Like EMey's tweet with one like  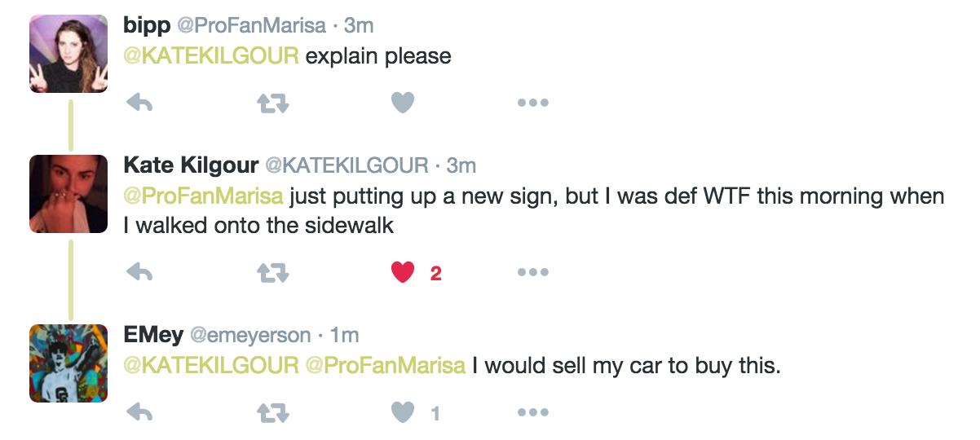(403, 413)
